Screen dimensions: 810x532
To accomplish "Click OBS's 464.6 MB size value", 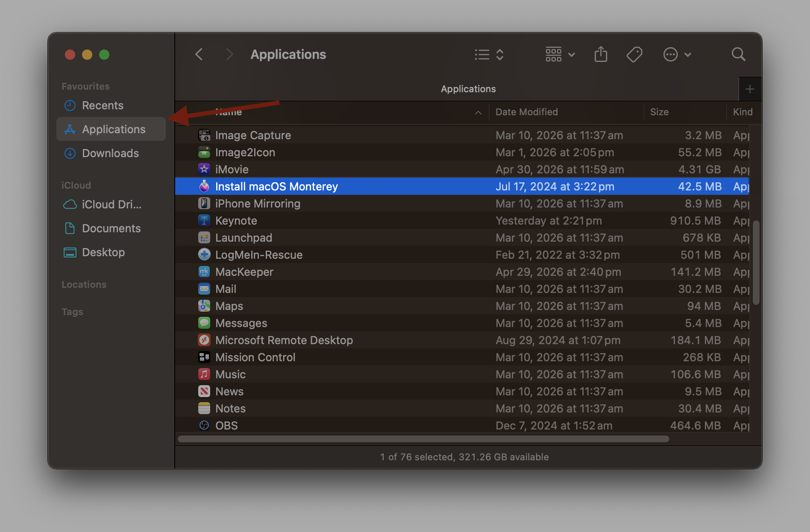I will [x=696, y=426].
